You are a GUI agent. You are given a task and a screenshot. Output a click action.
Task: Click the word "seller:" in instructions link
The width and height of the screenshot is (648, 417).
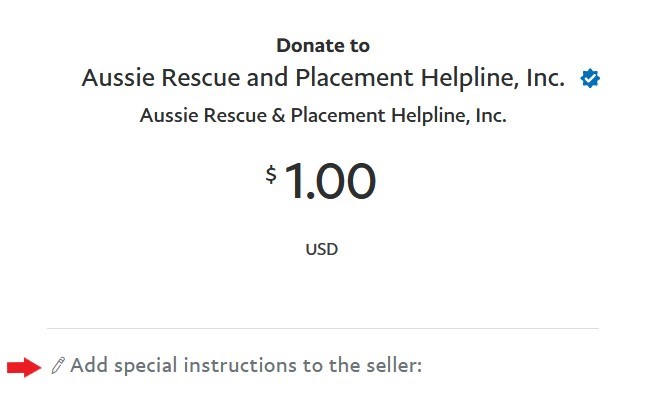393,366
